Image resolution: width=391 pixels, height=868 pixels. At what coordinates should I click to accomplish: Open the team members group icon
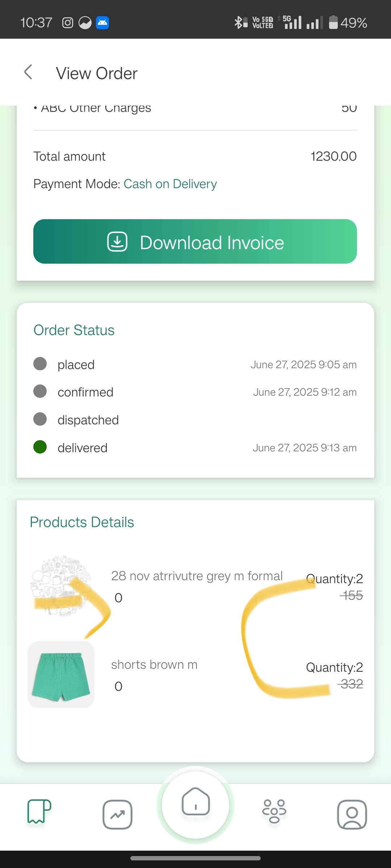[x=274, y=811]
